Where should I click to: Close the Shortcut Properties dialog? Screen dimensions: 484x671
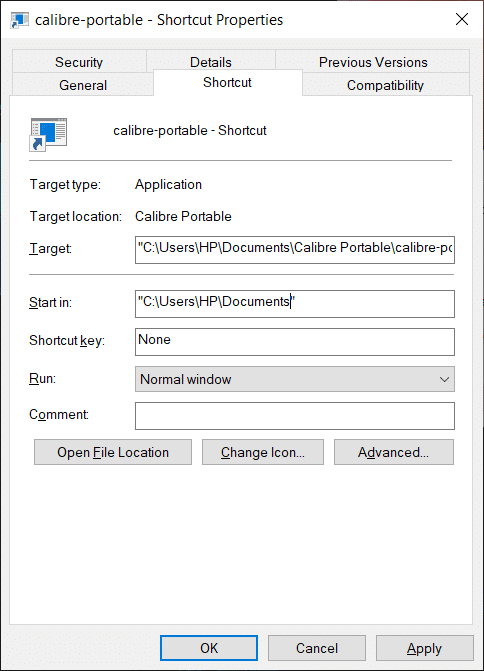462,19
